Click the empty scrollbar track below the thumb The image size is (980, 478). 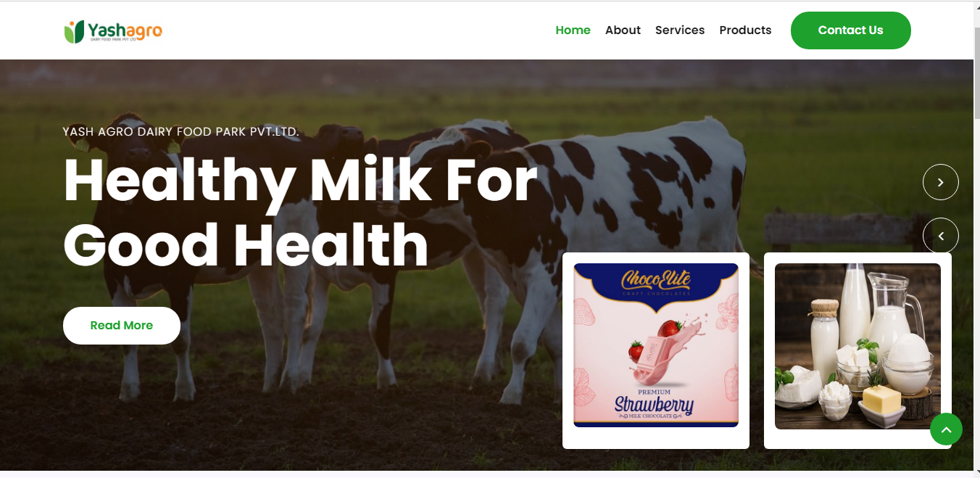point(976,290)
